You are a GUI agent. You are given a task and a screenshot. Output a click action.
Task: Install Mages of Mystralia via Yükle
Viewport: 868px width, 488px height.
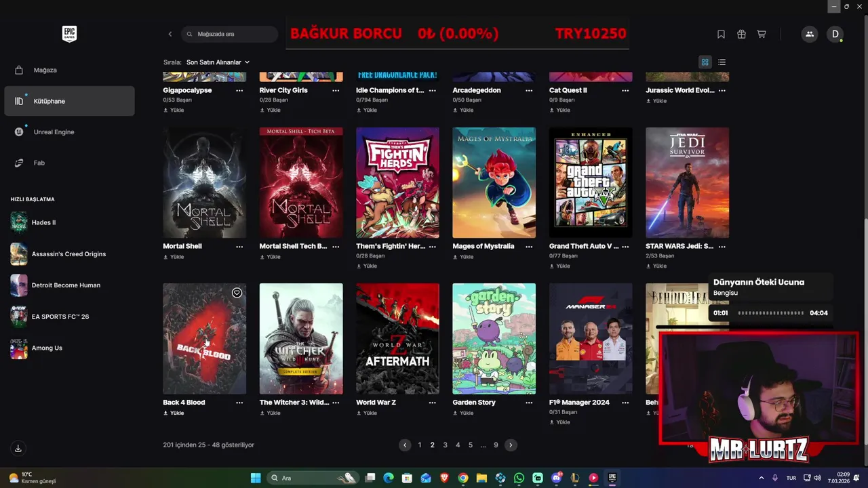(x=463, y=257)
